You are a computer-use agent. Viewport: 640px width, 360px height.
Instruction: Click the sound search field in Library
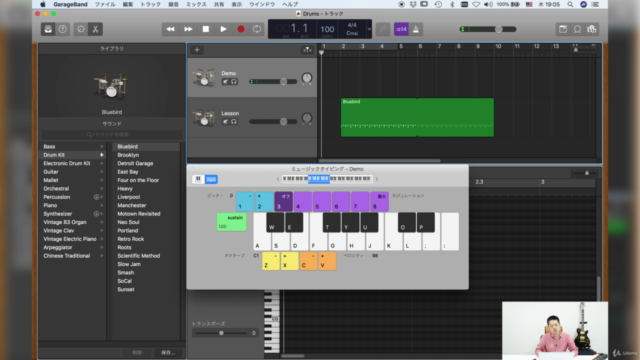click(111, 134)
